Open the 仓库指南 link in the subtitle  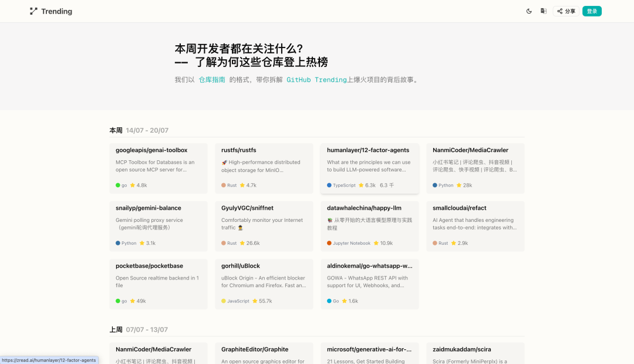pyautogui.click(x=211, y=79)
